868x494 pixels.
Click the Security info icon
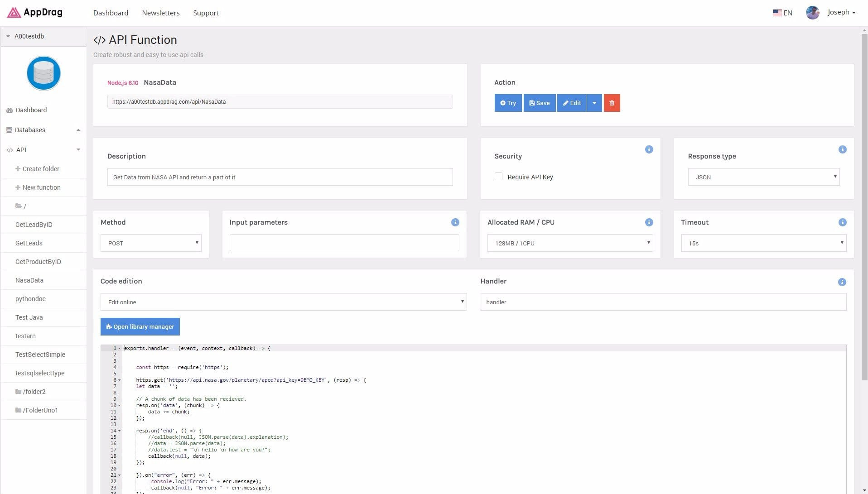tap(649, 149)
